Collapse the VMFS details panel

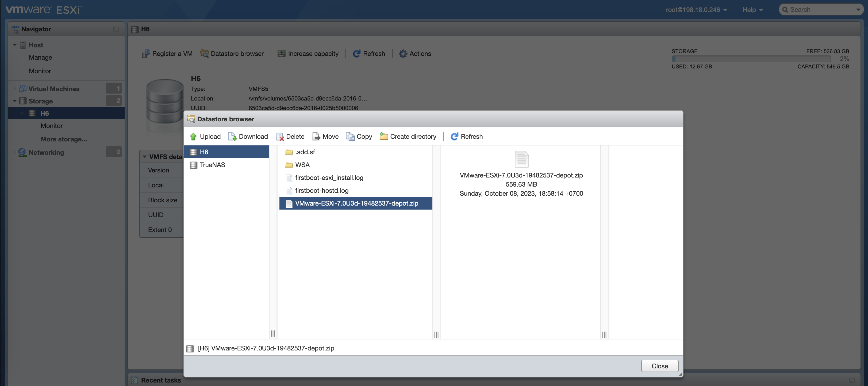[145, 157]
